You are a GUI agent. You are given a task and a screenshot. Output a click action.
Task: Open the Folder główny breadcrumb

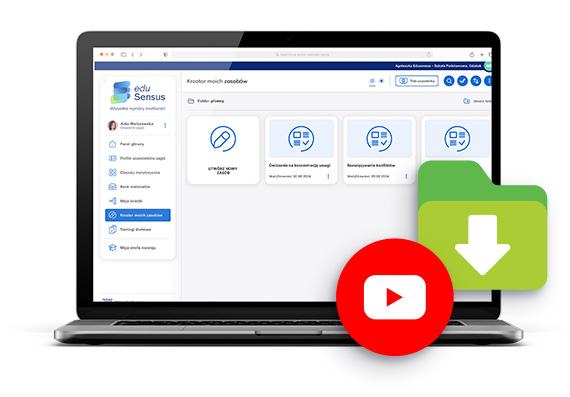coord(206,101)
